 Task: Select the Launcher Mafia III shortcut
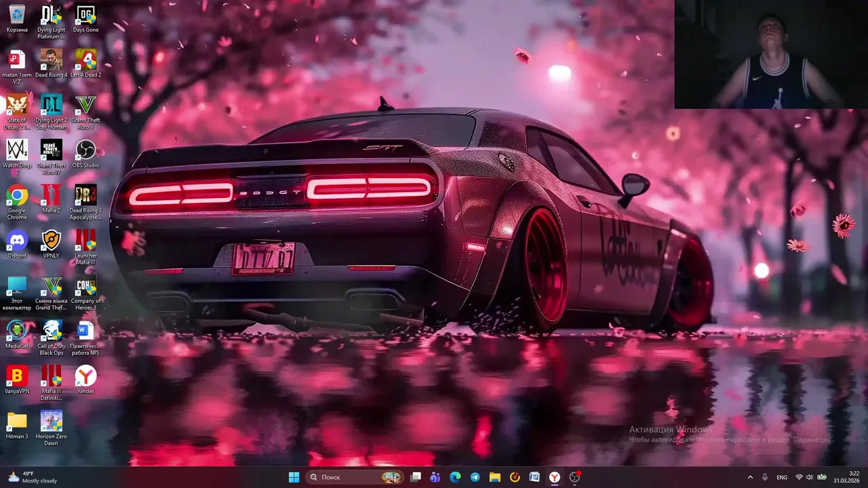(x=85, y=247)
